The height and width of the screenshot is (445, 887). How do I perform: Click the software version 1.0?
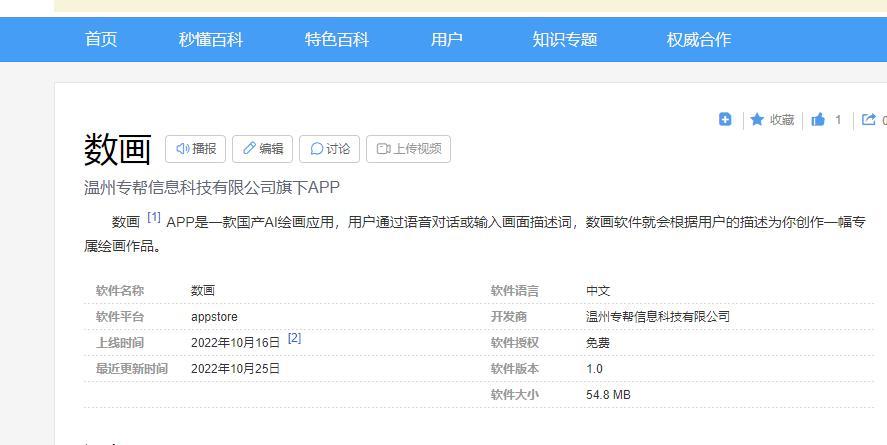click(x=594, y=369)
